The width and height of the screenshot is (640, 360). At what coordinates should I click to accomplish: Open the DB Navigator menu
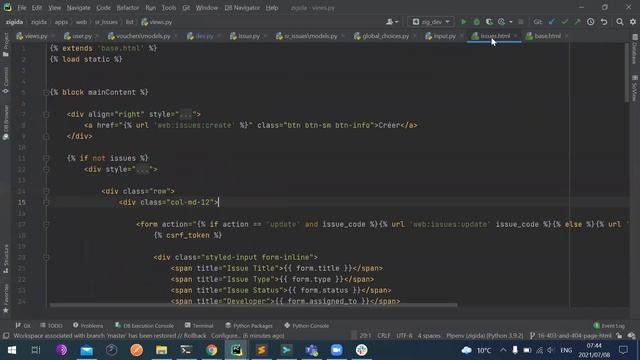(242, 8)
